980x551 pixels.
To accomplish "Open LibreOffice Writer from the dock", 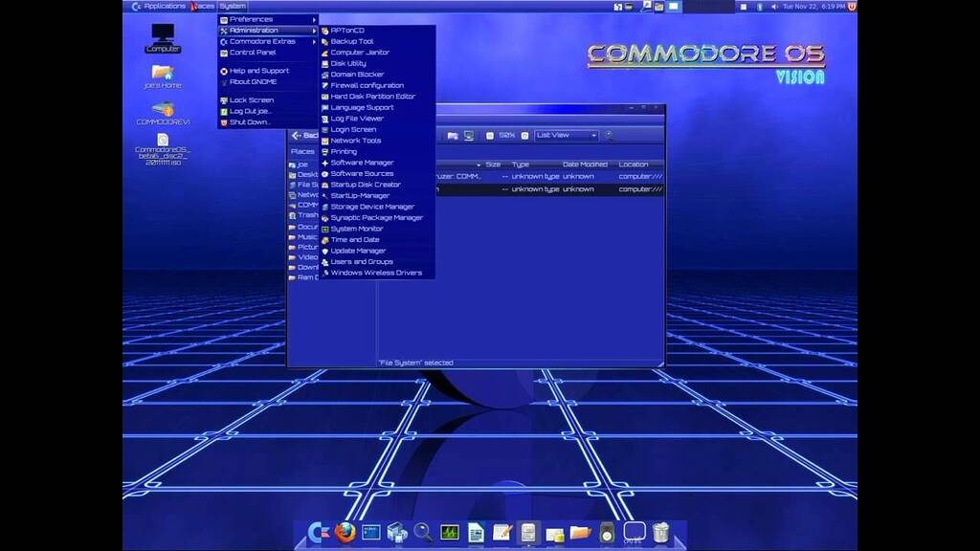I will 474,533.
